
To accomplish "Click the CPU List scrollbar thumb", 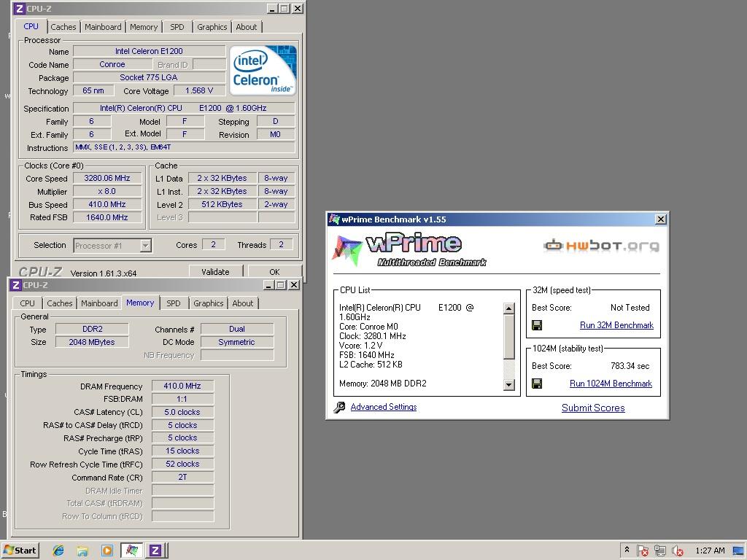I will coord(508,337).
